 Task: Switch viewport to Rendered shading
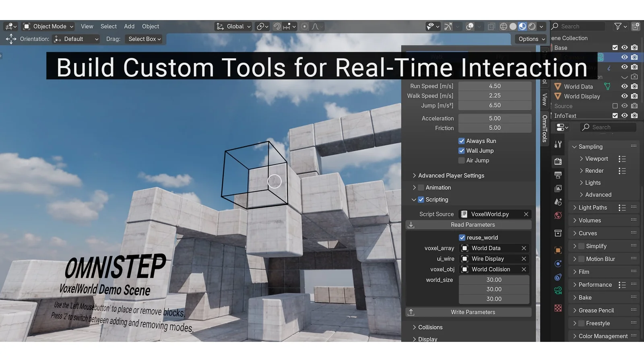(532, 26)
